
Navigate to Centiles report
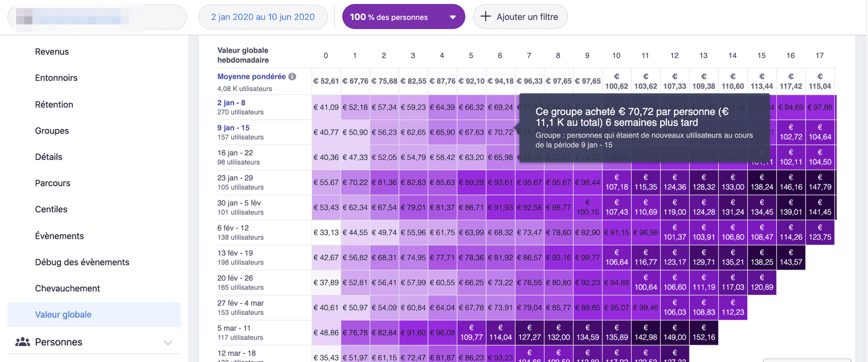pyautogui.click(x=51, y=209)
